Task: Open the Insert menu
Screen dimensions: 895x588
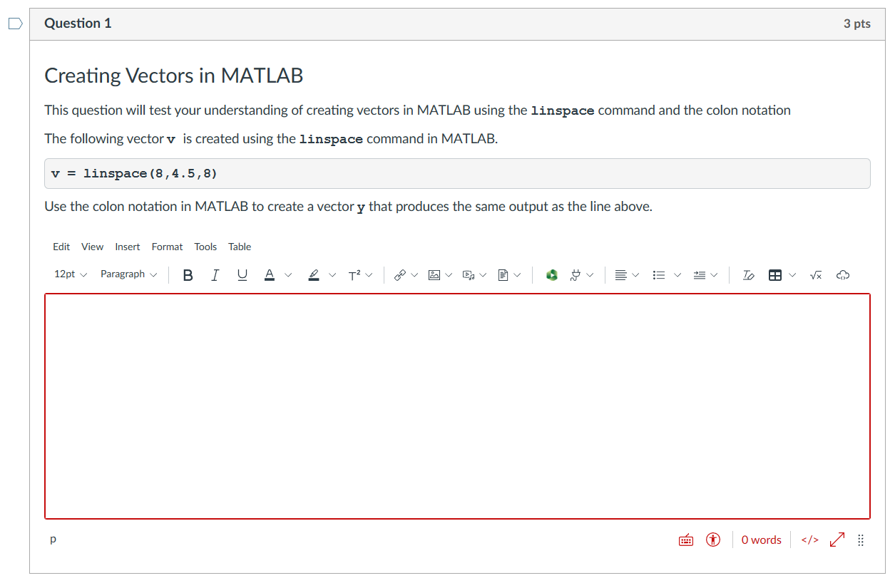Action: pos(127,247)
